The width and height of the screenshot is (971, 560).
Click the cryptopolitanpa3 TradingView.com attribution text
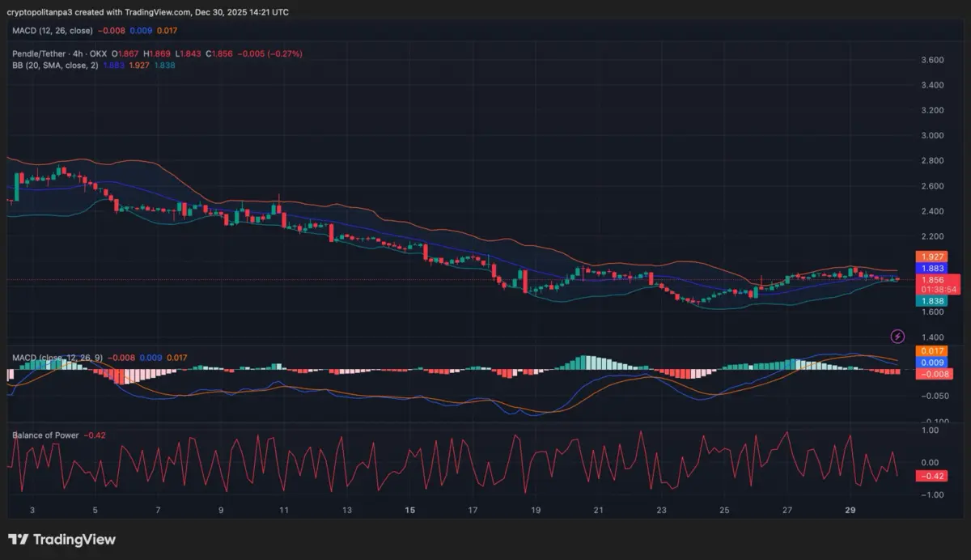(x=147, y=12)
